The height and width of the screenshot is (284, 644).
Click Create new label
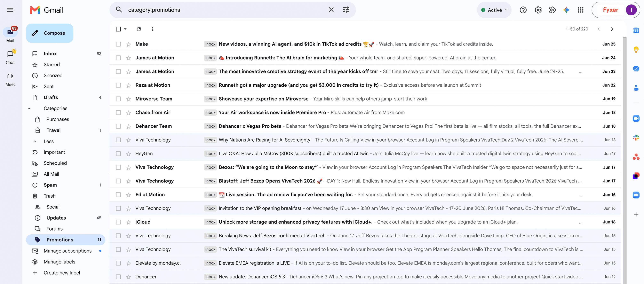(x=65, y=273)
